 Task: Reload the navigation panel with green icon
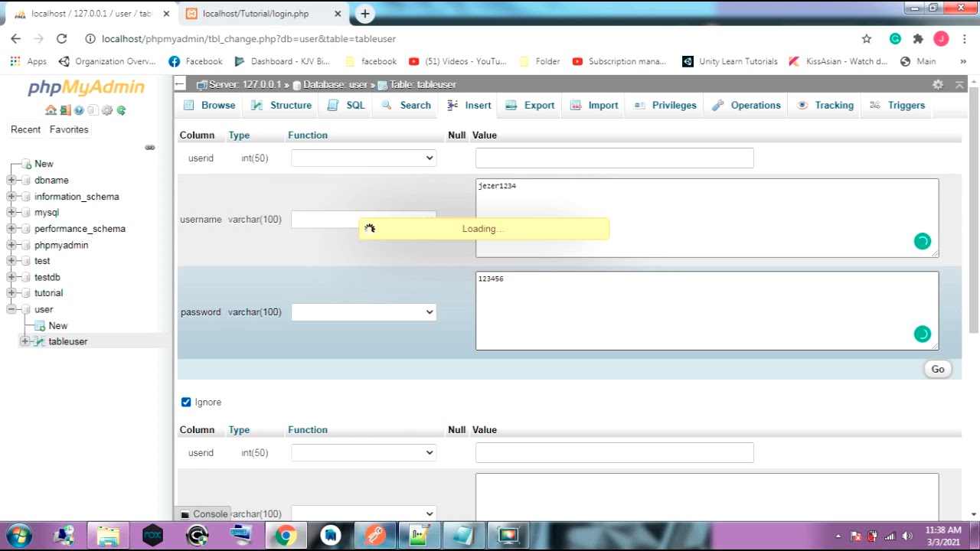point(121,110)
